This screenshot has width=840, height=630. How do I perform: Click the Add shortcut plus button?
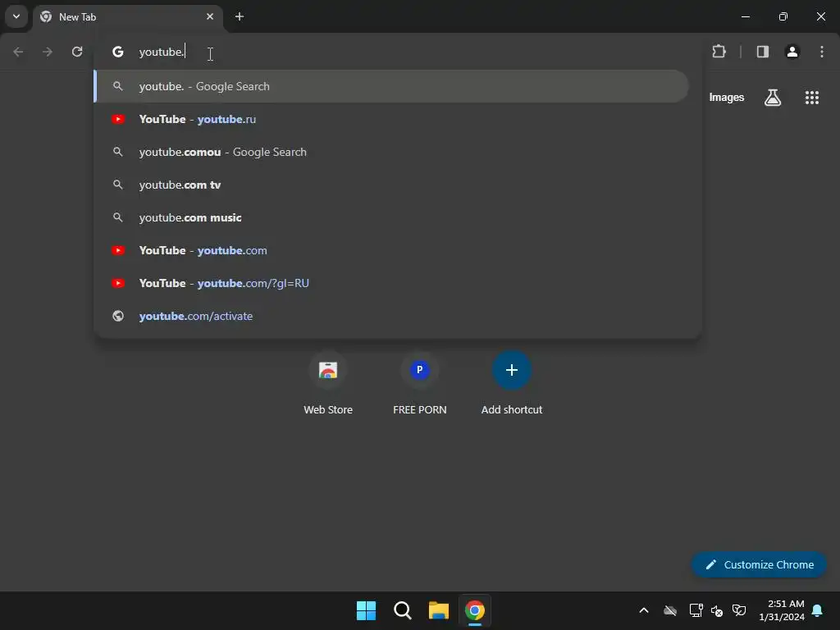512,370
